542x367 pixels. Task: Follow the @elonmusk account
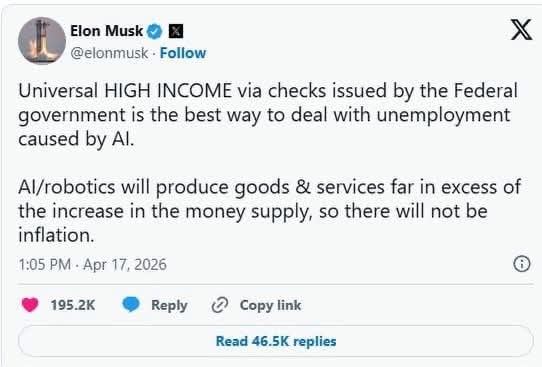[x=183, y=53]
